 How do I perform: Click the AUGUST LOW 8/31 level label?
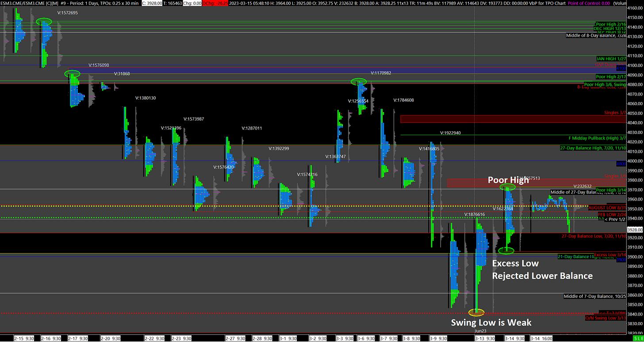coord(607,208)
